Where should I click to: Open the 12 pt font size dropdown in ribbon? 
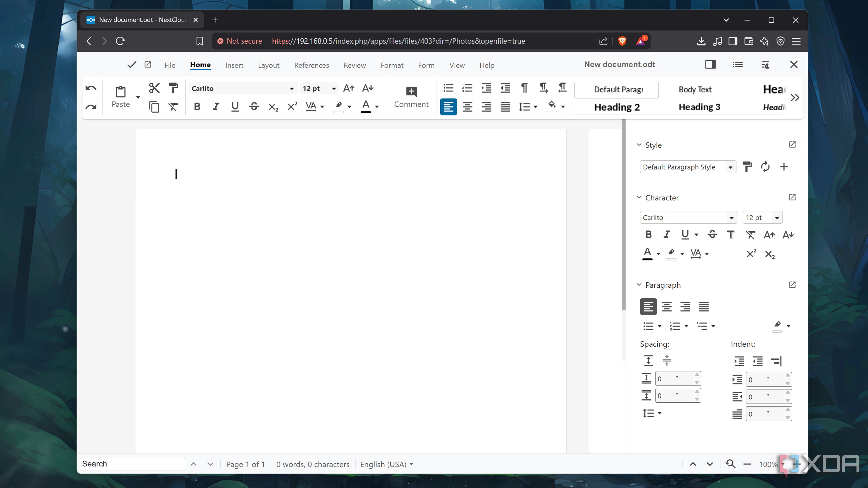[x=334, y=89]
